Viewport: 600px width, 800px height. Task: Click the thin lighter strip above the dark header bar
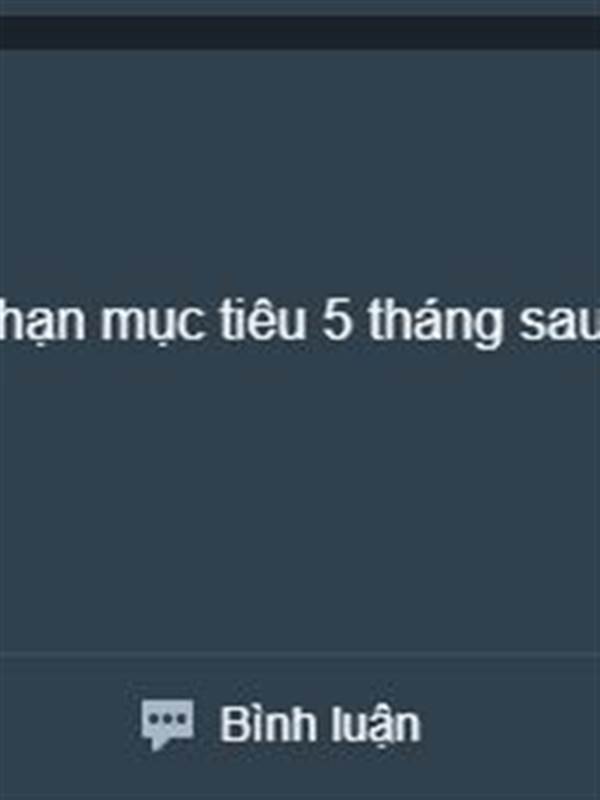(x=300, y=7)
